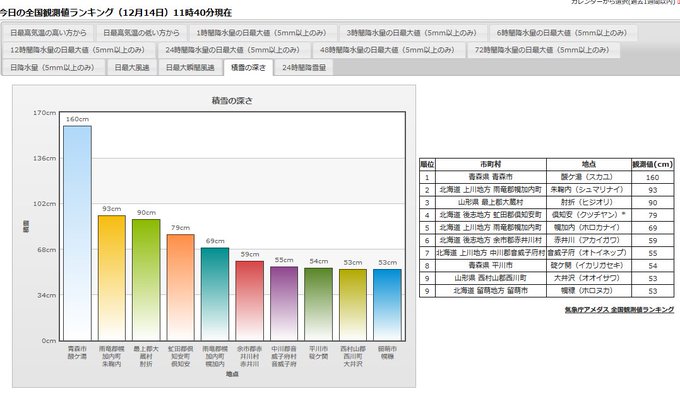Click the chart title 積雪の深さ above the bars
Screen dimensions: 680x396
click(232, 101)
